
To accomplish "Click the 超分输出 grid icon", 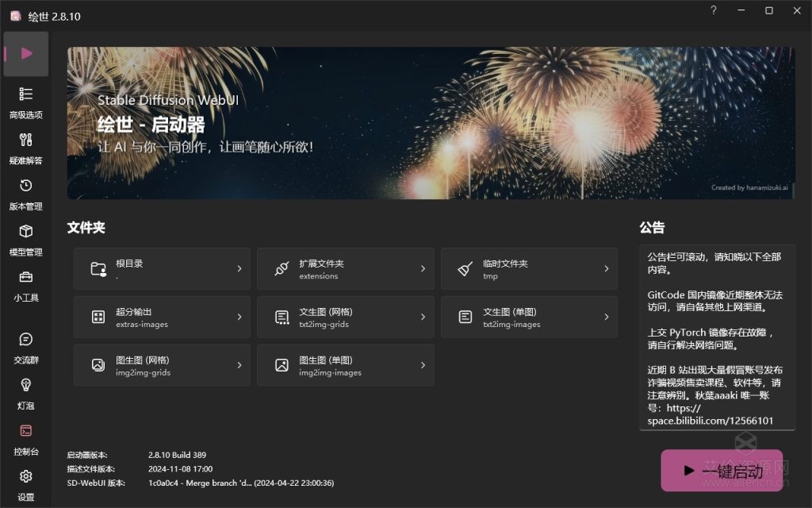I will (98, 317).
